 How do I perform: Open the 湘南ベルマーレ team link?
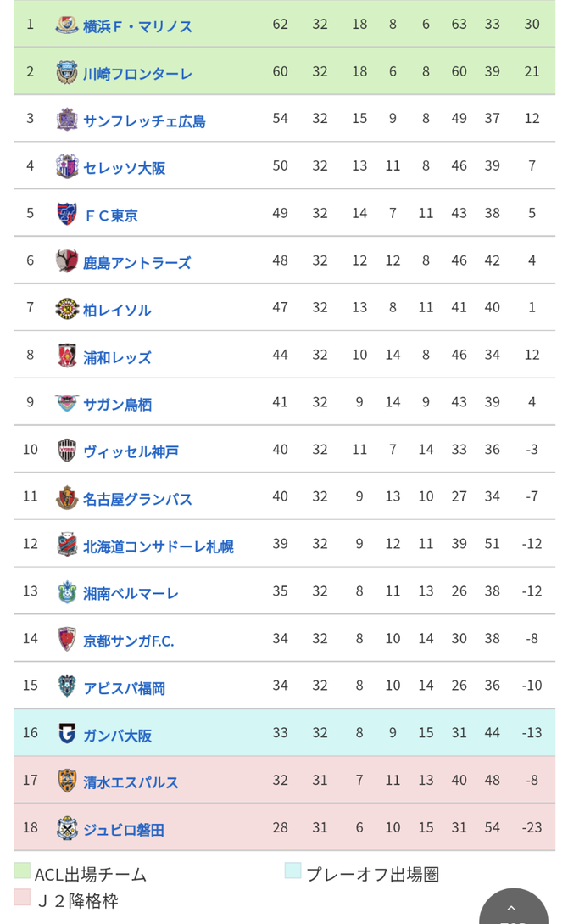click(x=131, y=593)
